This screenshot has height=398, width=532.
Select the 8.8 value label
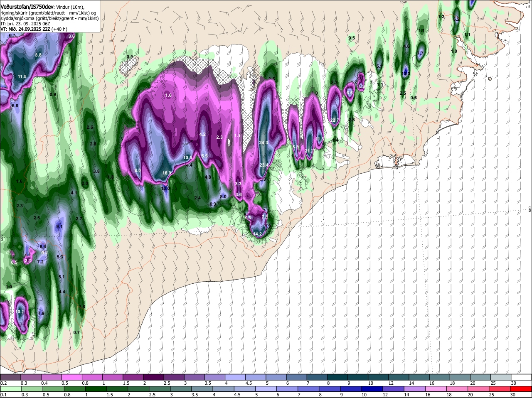point(38,55)
